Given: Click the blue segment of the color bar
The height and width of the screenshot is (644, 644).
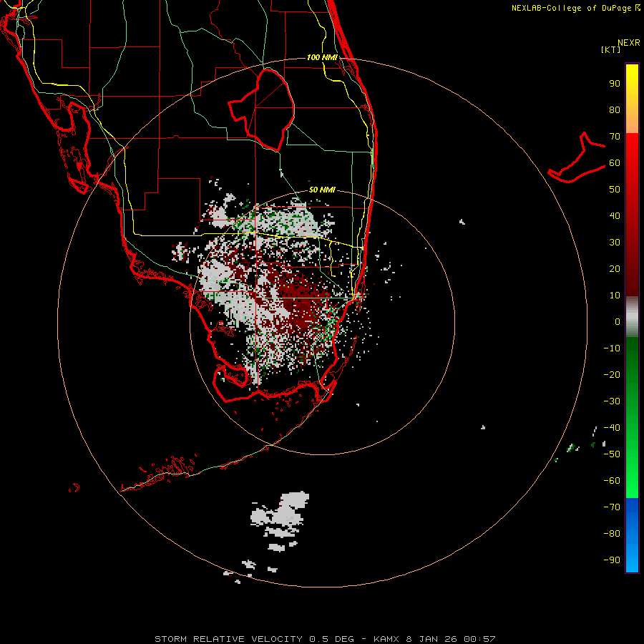Looking at the screenshot, I should [x=632, y=535].
